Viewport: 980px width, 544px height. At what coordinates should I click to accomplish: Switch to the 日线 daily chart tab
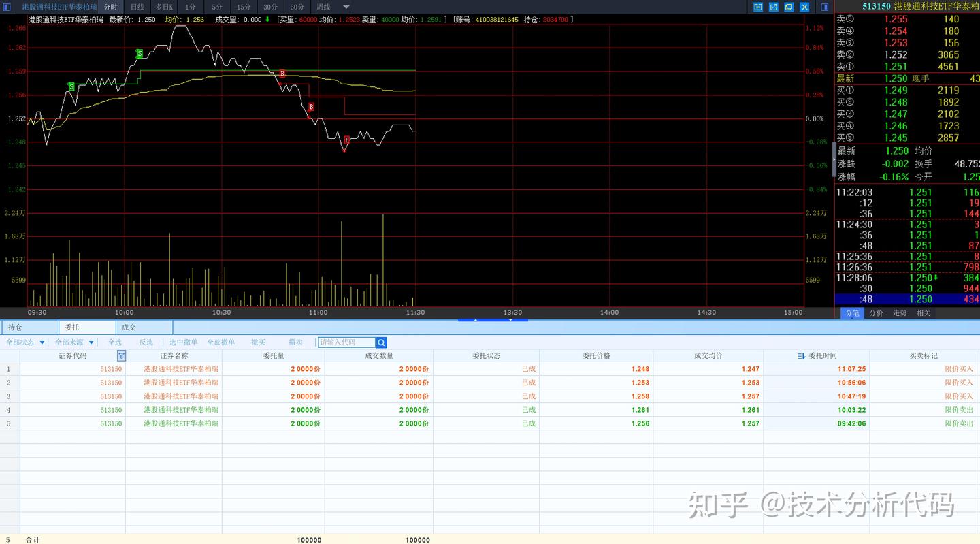[x=137, y=7]
